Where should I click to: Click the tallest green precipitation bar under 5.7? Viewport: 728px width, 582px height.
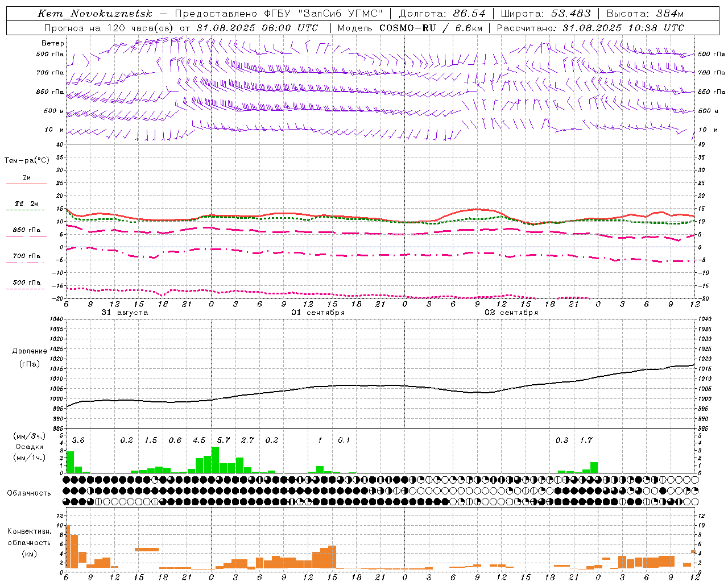point(215,460)
